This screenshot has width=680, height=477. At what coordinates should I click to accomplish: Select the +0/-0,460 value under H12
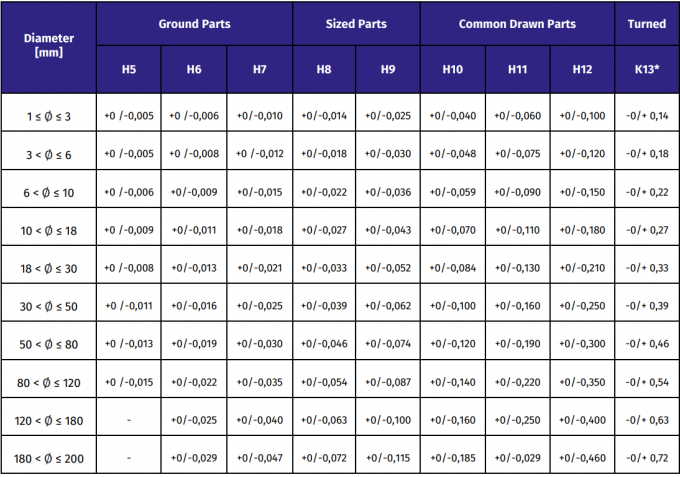click(x=582, y=458)
